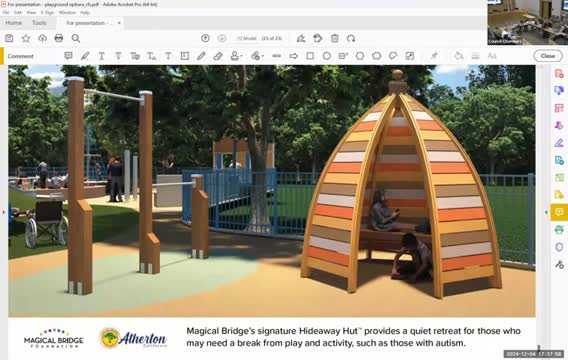This screenshot has height=360, width=568.
Task: Expand the left navigation pane arrow
Action: pyautogui.click(x=4, y=212)
